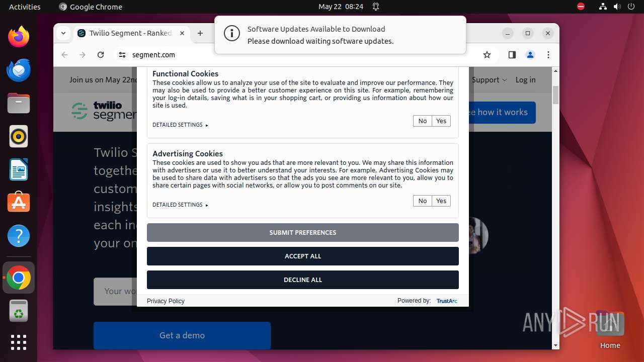Open network status icon in system tray
The height and width of the screenshot is (362, 644).
point(603,7)
